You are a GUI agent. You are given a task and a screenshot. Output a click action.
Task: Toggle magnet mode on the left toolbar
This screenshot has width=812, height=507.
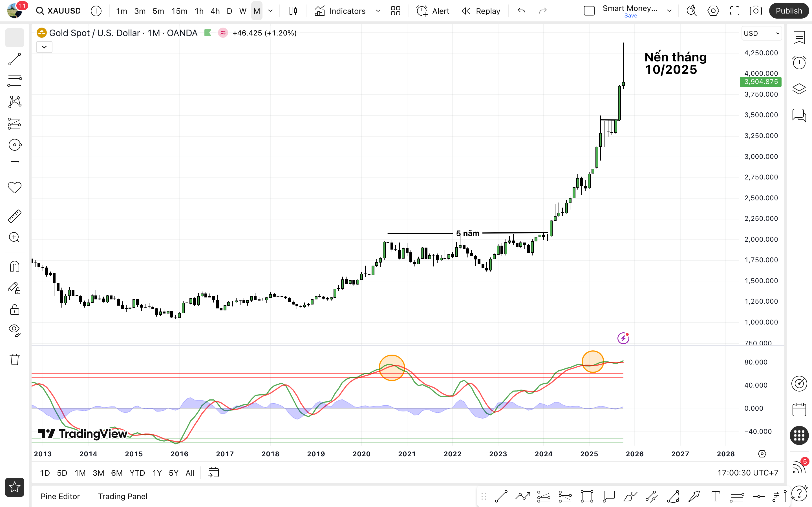click(14, 266)
